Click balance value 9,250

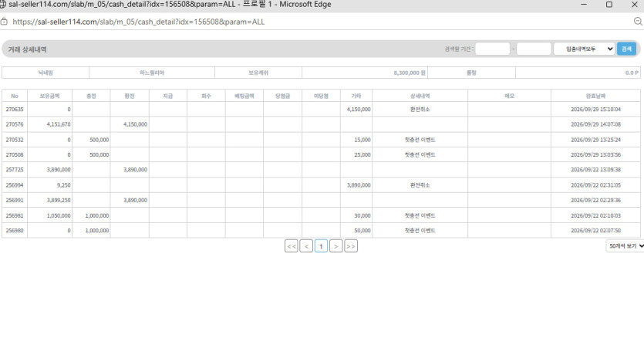(x=64, y=185)
